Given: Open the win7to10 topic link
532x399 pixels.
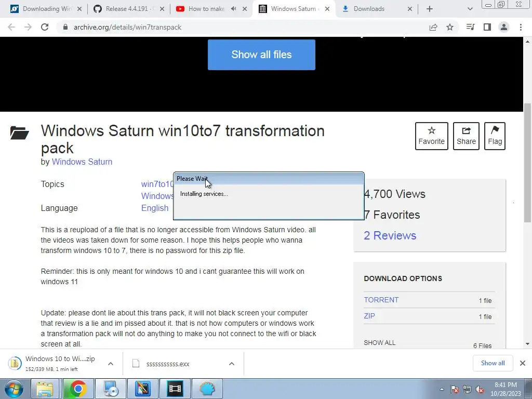Looking at the screenshot, I should pyautogui.click(x=157, y=184).
